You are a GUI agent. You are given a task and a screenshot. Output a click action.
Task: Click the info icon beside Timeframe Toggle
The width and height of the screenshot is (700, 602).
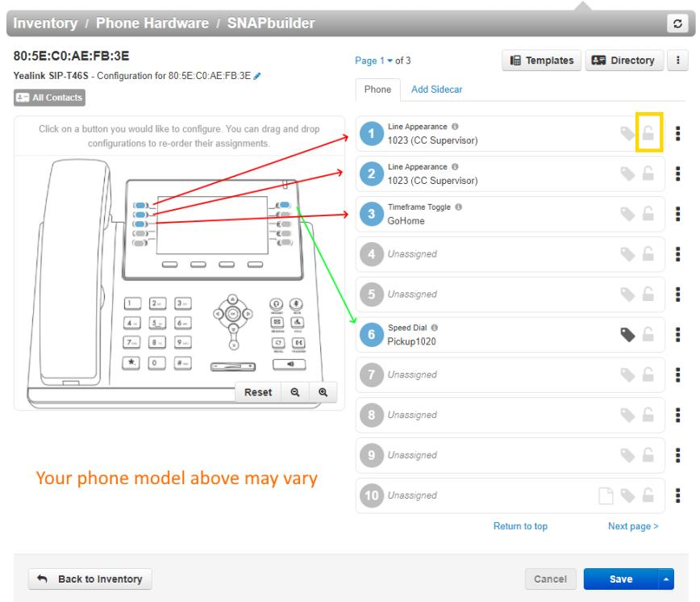(459, 207)
